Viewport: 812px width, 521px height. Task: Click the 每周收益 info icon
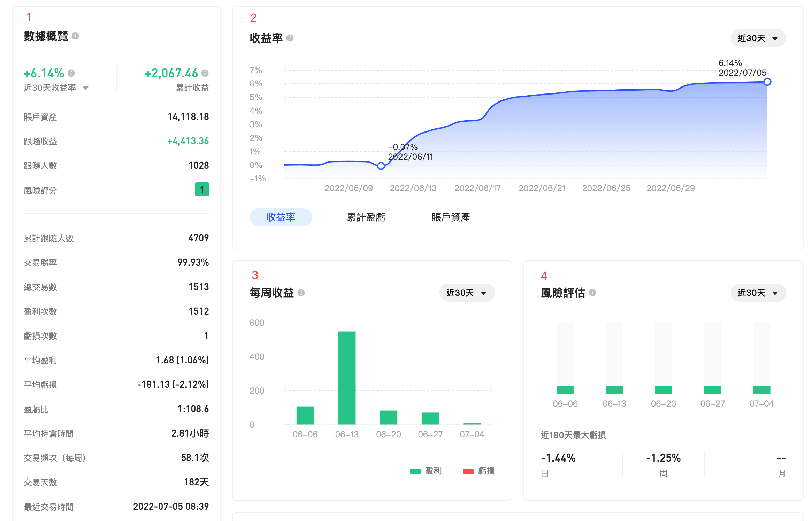[x=302, y=292]
